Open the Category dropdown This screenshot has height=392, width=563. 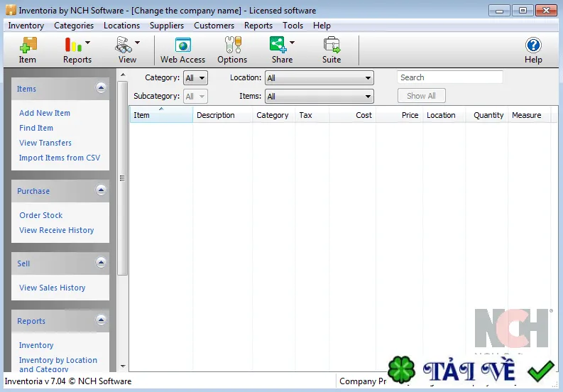[195, 78]
